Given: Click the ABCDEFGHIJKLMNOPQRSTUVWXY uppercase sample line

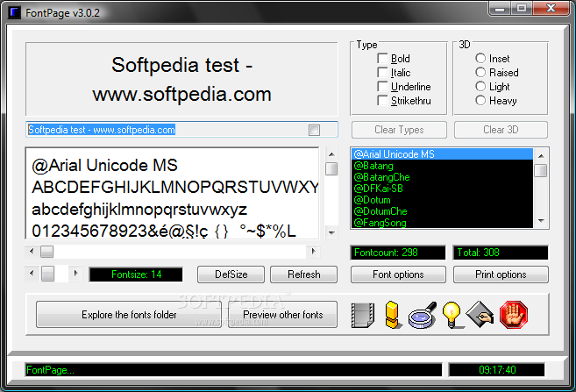Looking at the screenshot, I should click(175, 188).
